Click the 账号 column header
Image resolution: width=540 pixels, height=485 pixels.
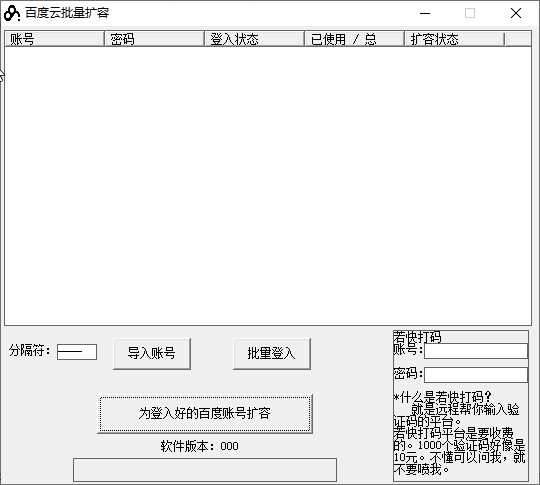(x=55, y=39)
